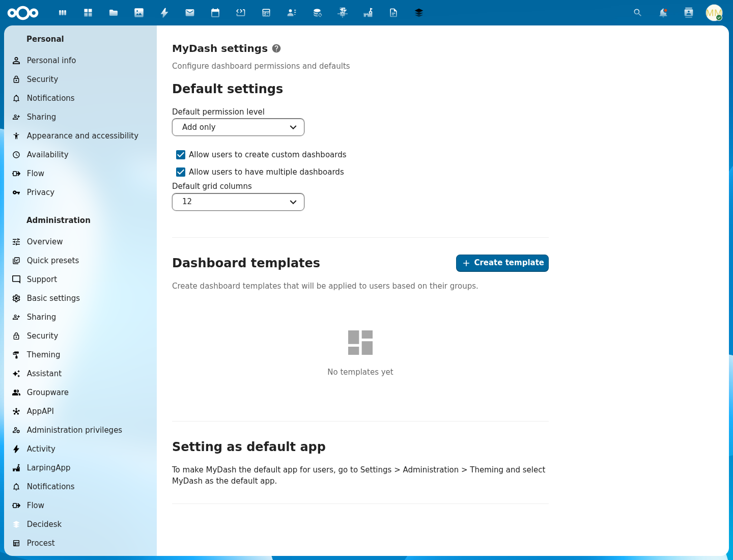Open Appearance and accessibility settings
733x560 pixels.
pos(80,136)
